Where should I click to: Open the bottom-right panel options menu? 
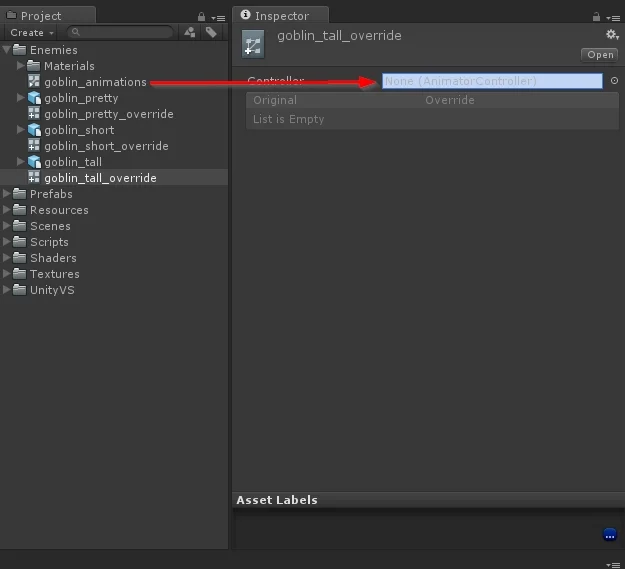613,565
